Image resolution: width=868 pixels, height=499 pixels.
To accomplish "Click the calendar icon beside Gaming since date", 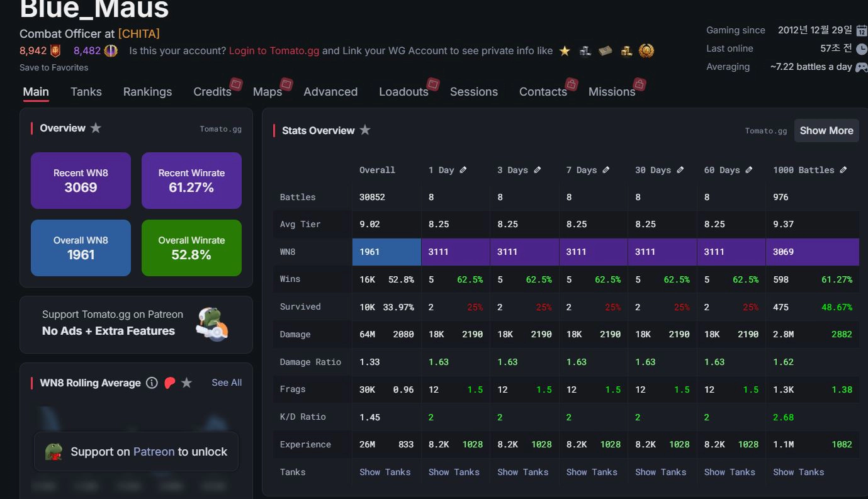I will point(862,30).
